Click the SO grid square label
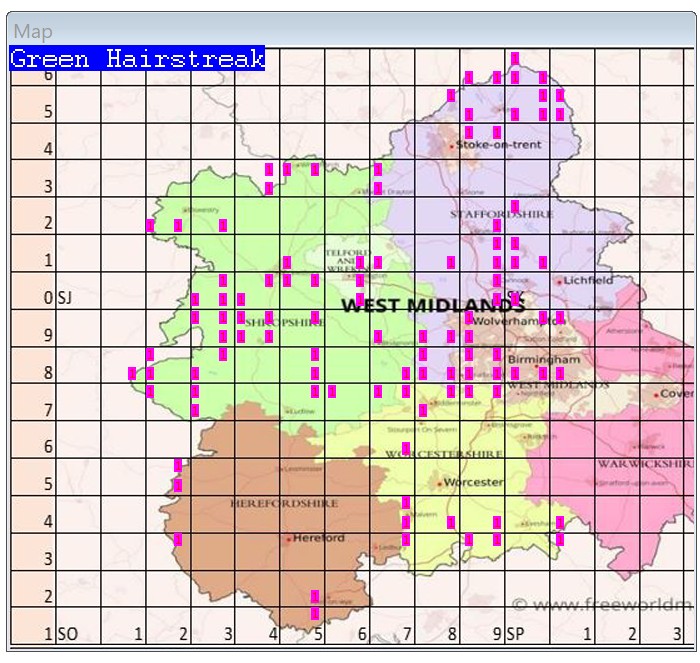Image resolution: width=700 pixels, height=663 pixels. point(68,634)
